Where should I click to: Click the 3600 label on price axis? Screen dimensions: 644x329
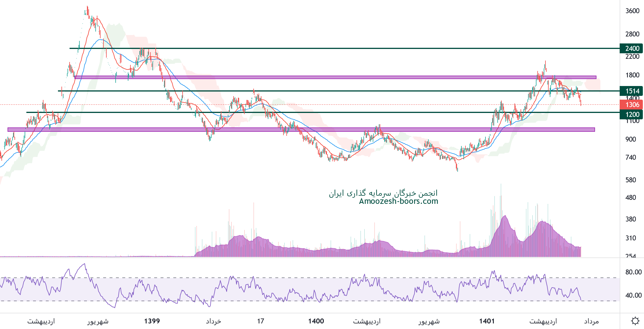632,11
